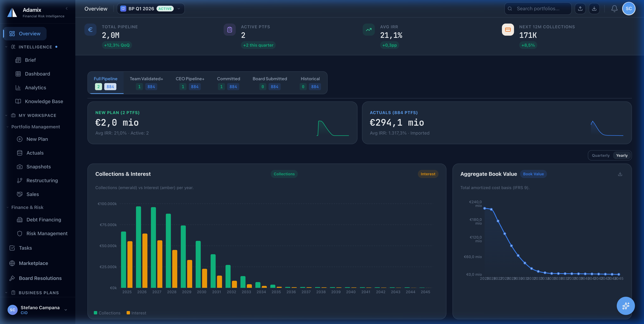The height and width of the screenshot is (324, 644).
Task: Open the AI assistant sparkle button bottom right
Action: [x=626, y=306]
